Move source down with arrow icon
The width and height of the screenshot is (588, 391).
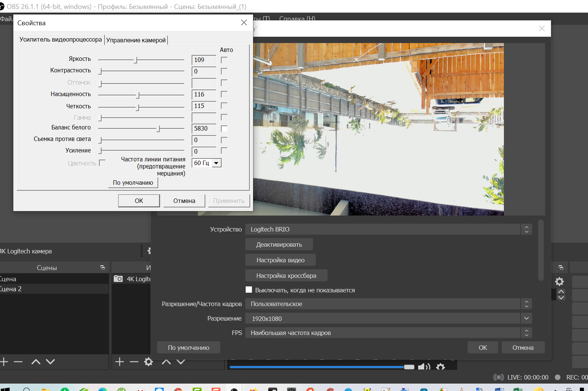[181, 362]
